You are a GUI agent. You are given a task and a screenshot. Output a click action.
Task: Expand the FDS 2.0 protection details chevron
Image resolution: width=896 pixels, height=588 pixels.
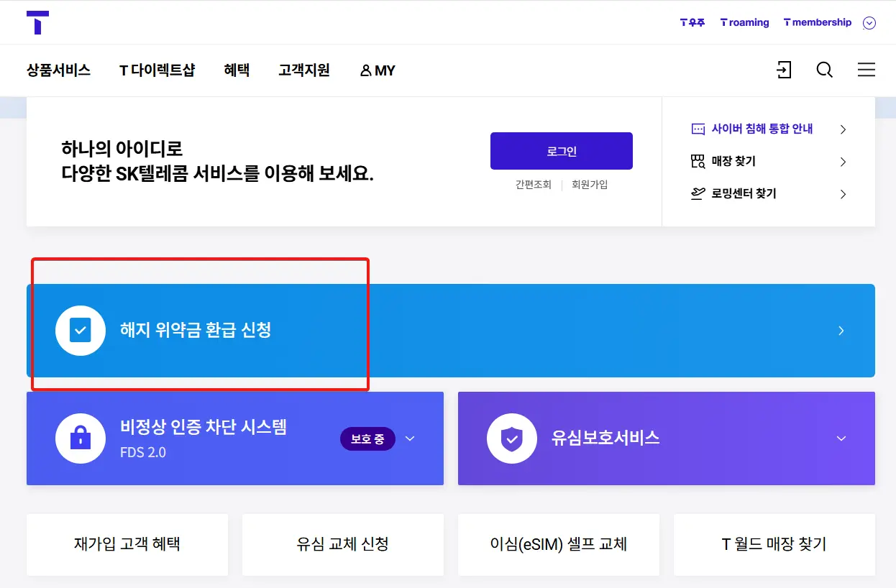point(410,438)
